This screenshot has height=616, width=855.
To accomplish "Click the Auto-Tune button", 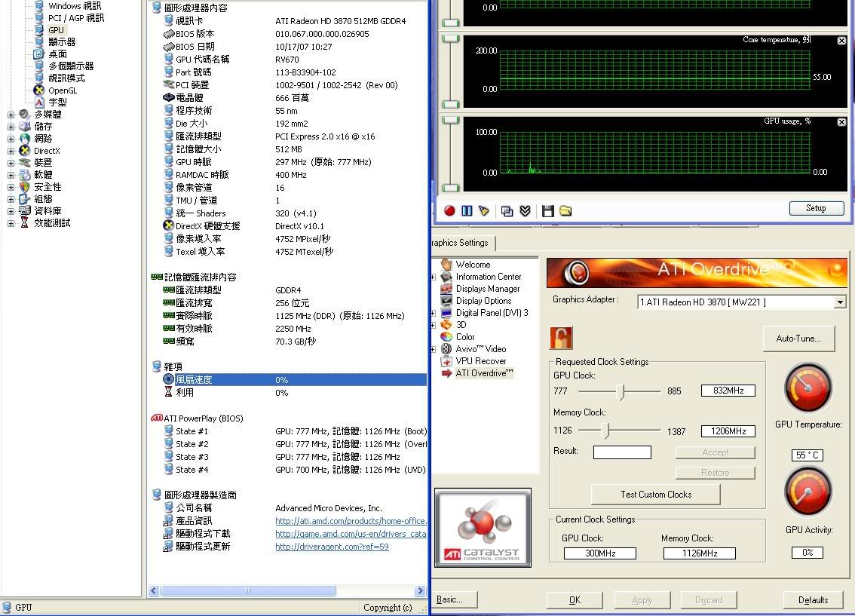I will [798, 339].
